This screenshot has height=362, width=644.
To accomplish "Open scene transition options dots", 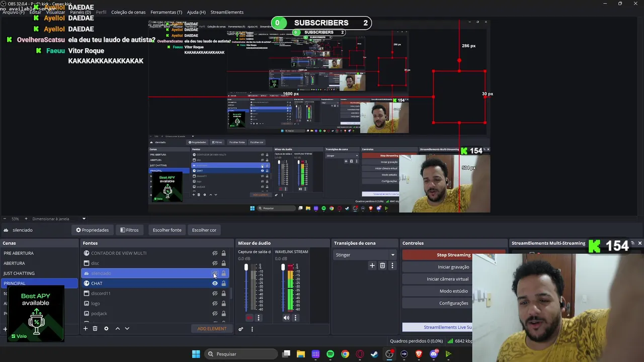I will coord(392,265).
